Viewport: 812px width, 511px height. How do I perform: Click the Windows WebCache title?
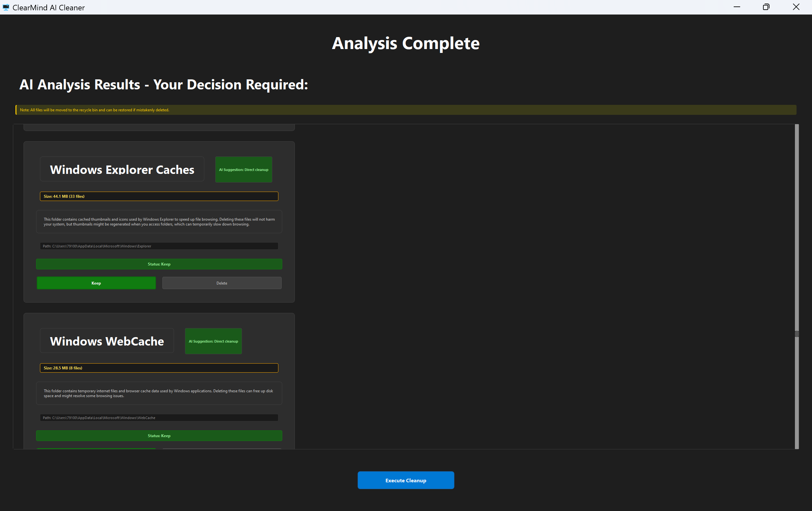coord(107,341)
